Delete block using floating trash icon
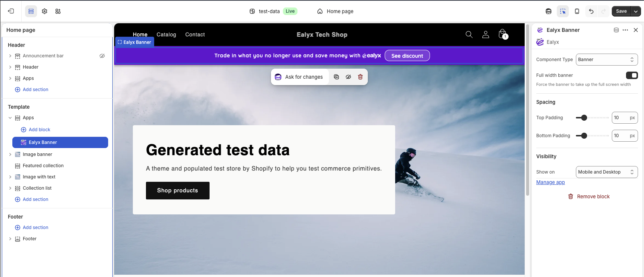Screen dimensions: 644x277 pyautogui.click(x=360, y=77)
